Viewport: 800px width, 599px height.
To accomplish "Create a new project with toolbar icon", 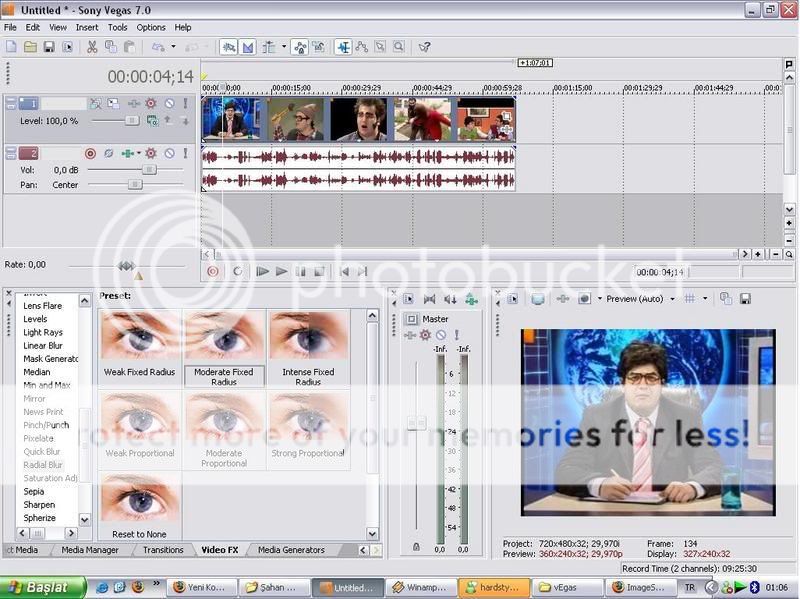I will pos(11,47).
